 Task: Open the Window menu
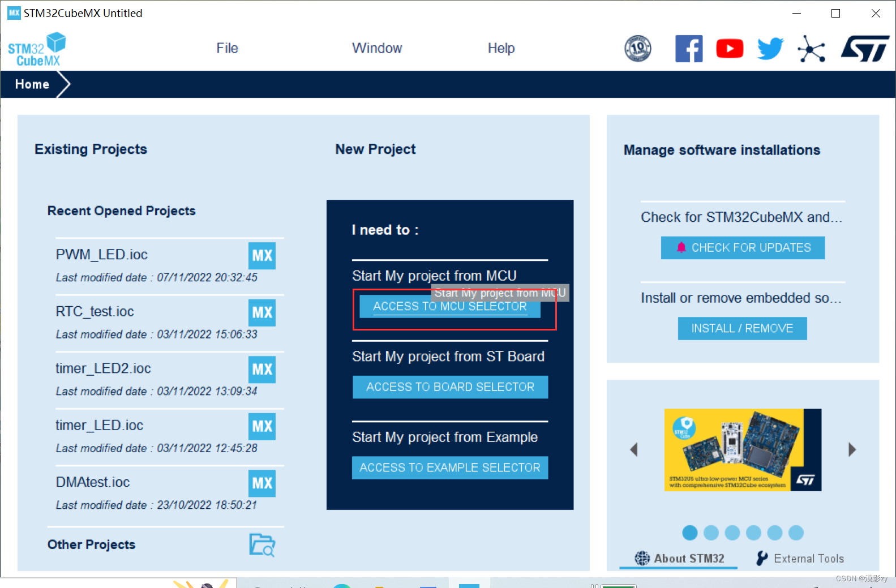tap(377, 48)
